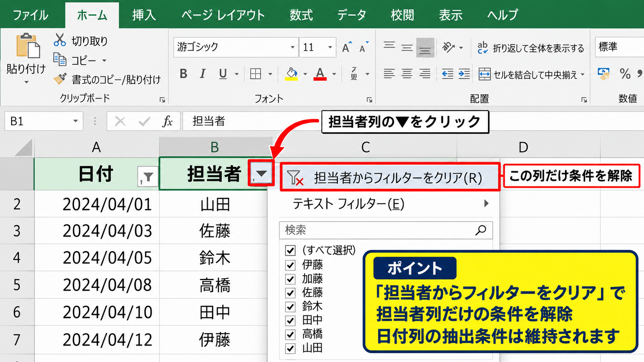Click the Middle Align icon

pyautogui.click(x=407, y=47)
